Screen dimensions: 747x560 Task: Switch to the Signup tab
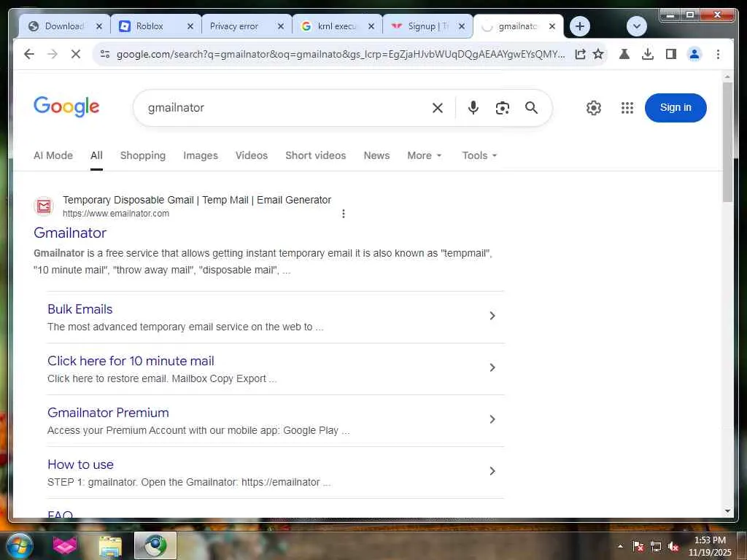tap(429, 26)
